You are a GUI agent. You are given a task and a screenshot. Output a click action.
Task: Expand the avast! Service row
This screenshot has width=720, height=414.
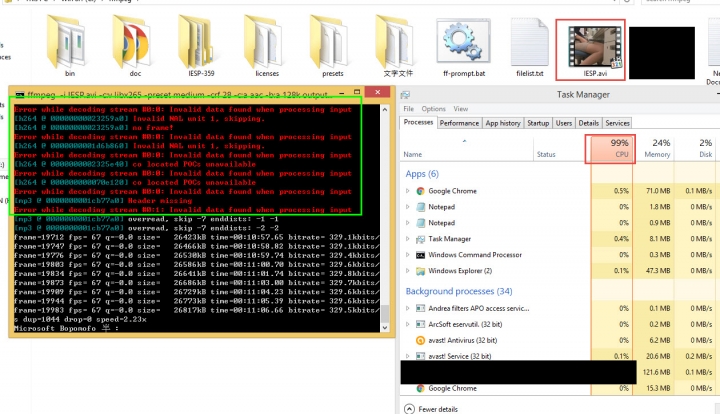[407, 356]
